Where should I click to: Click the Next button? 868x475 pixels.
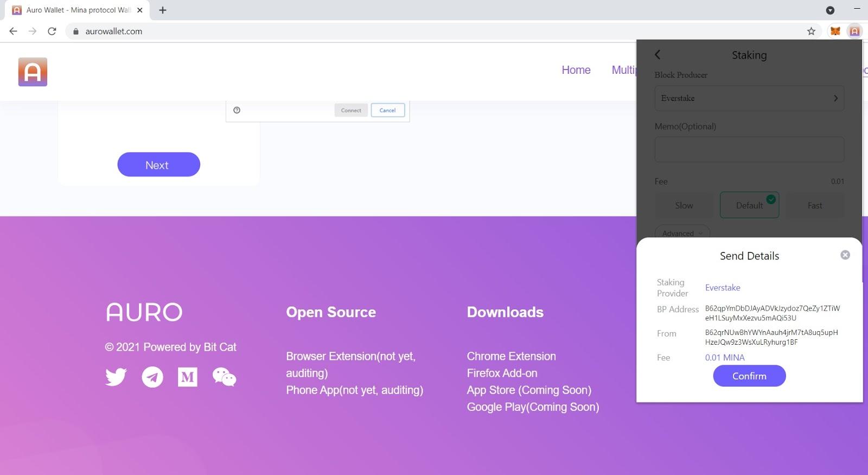[158, 164]
